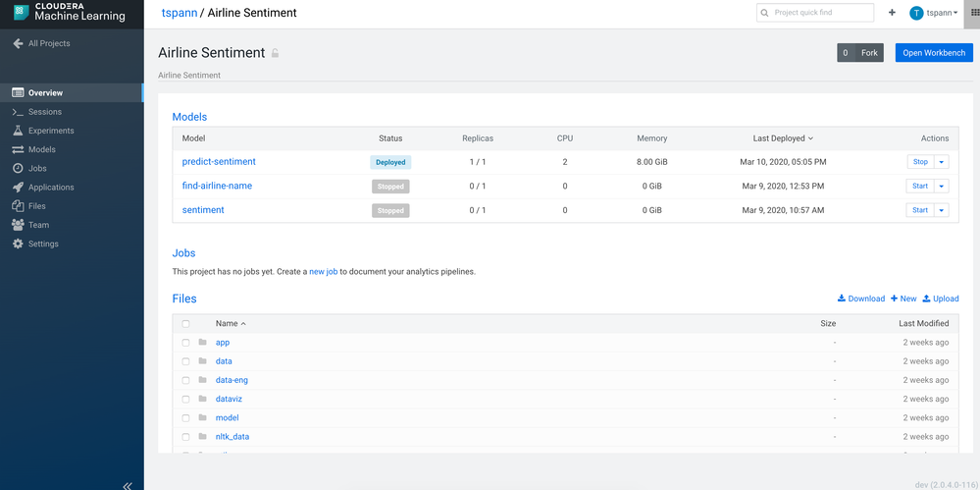Viewport: 980px width, 490px height.
Task: Expand the dropdown next to the Stop button
Action: (x=942, y=162)
